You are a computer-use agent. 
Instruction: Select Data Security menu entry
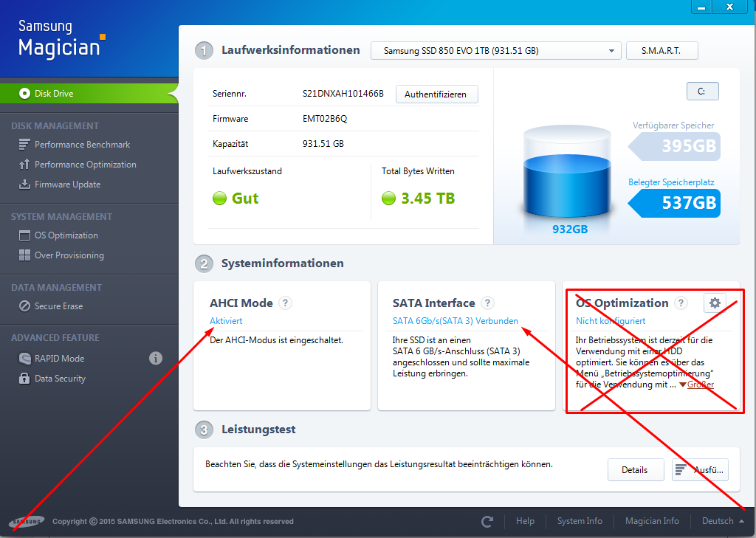tap(60, 379)
